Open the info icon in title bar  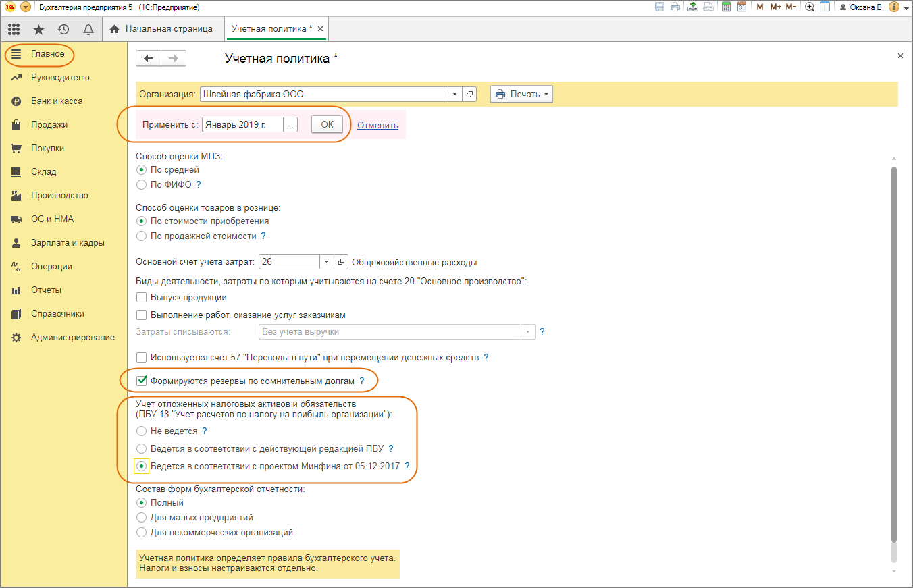tap(894, 7)
